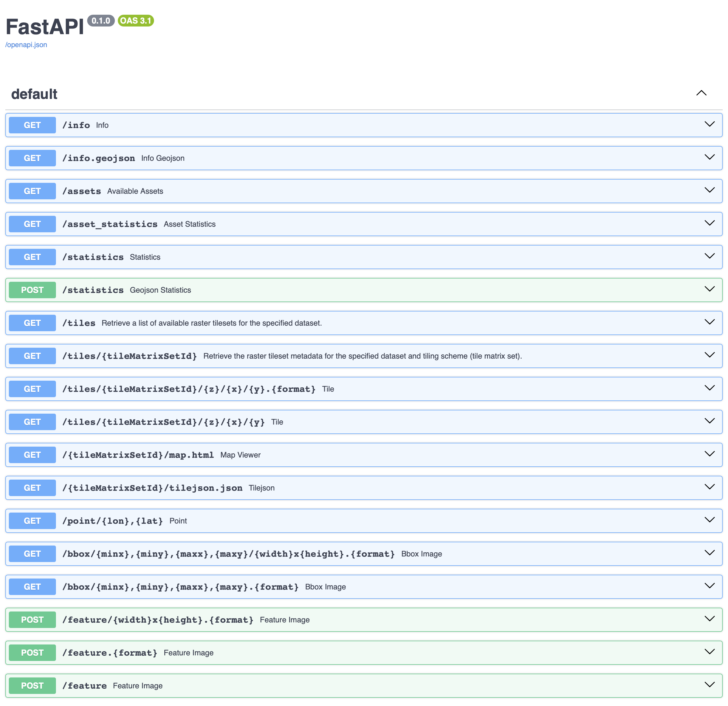Open the /openapi.json link
Screen dimensions: 728x706
tap(26, 44)
